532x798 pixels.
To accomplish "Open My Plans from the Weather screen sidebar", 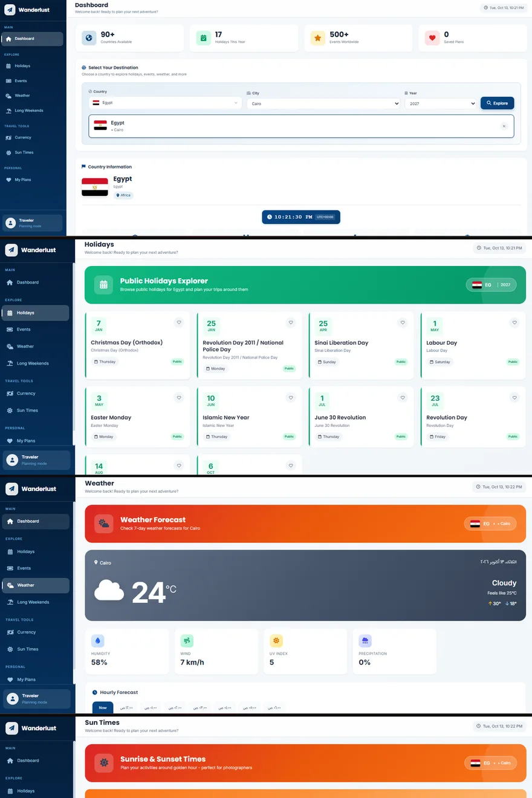I will [x=36, y=680].
